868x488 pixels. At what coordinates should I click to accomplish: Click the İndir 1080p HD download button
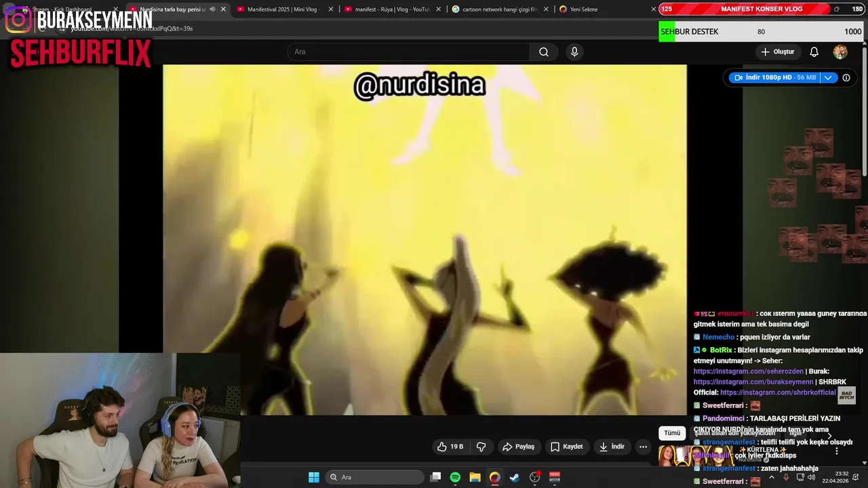(x=775, y=77)
